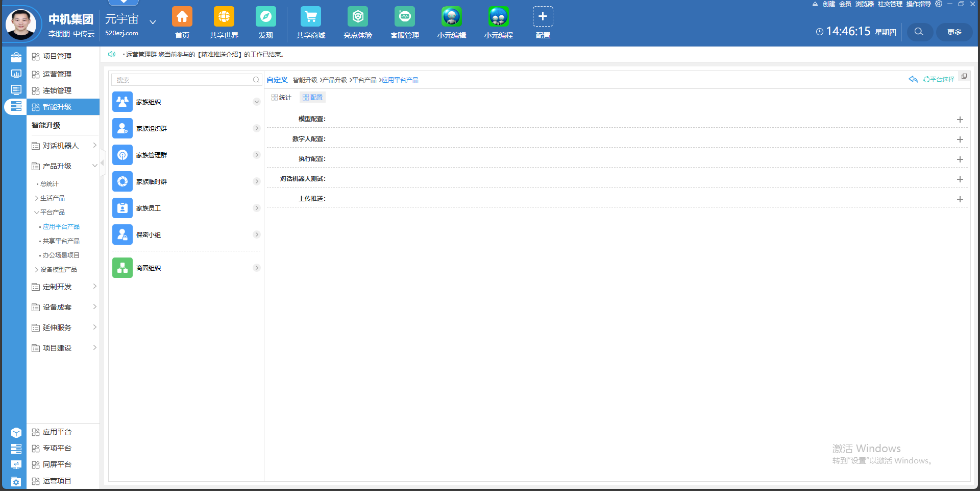Expand the 家族组织 list item chevron

pos(256,102)
